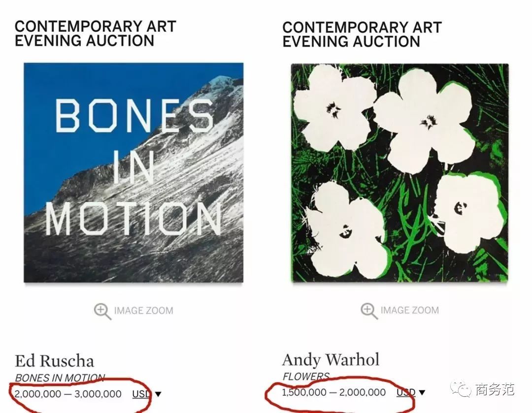Viewport: 532px width, 413px height.
Task: Click the magnifier icon under Bones in Motion
Action: [102, 311]
